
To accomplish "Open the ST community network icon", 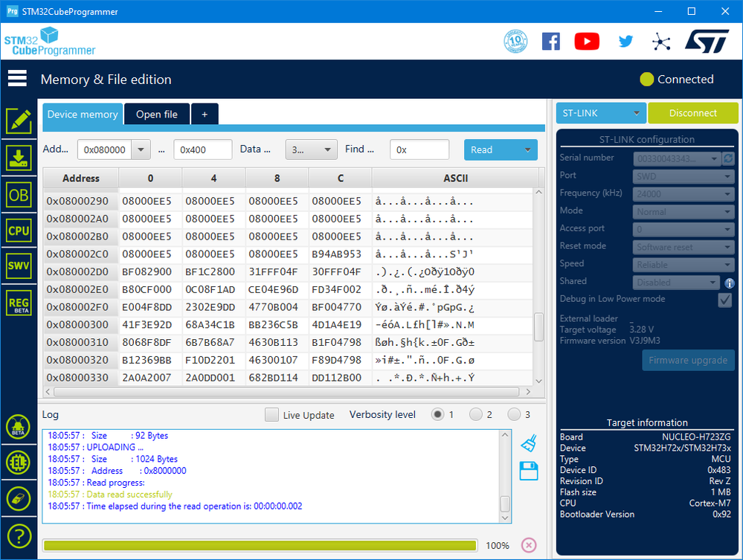I will [661, 42].
